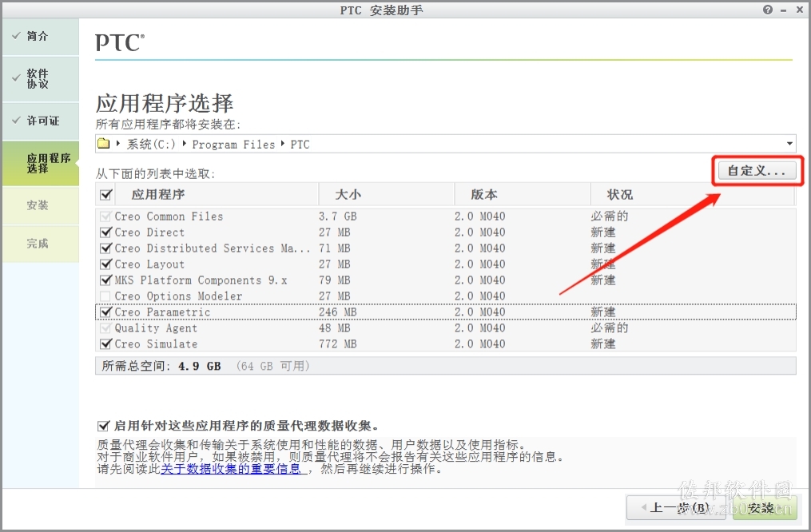811x532 pixels.
Task: Click Creo Parametric size 246 MB
Action: 338,312
